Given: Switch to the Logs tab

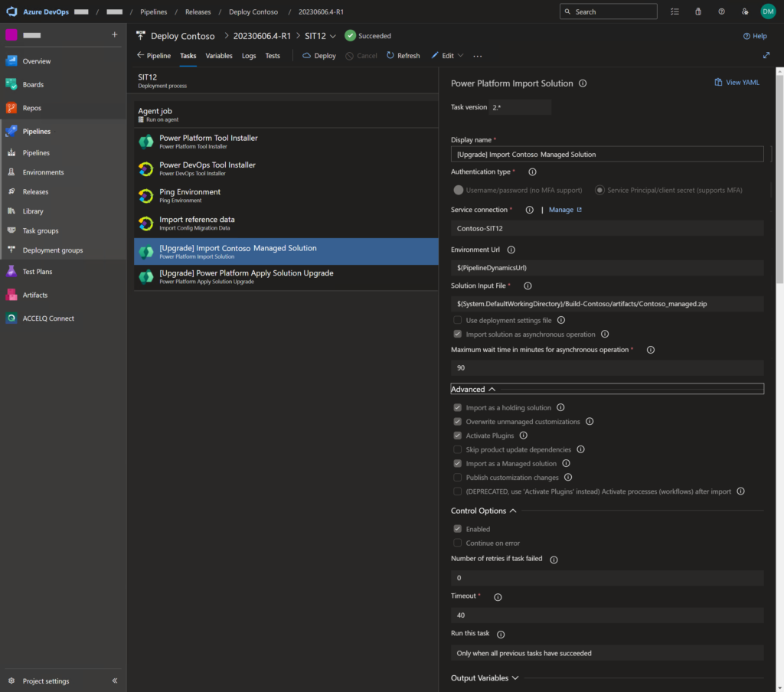Looking at the screenshot, I should point(247,55).
